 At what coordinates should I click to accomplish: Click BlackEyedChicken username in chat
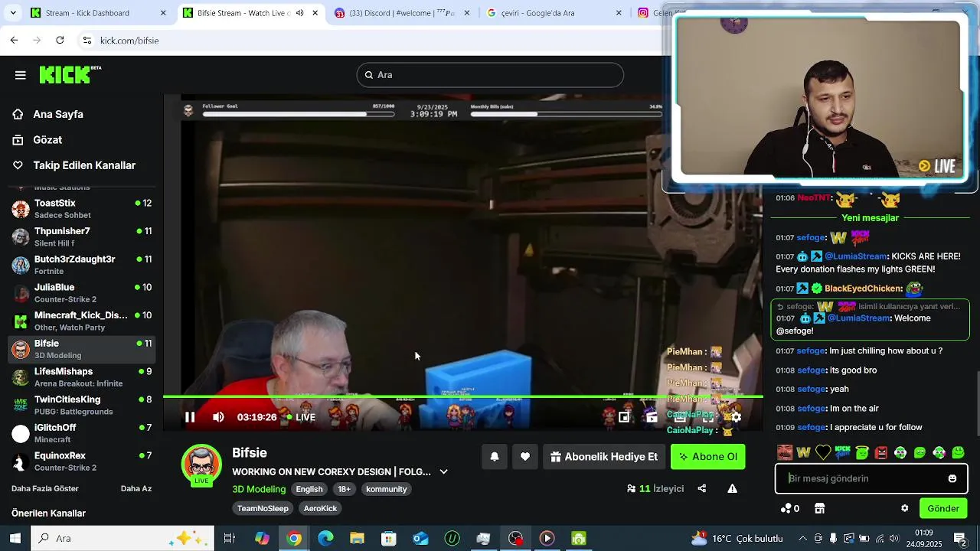[864, 289]
